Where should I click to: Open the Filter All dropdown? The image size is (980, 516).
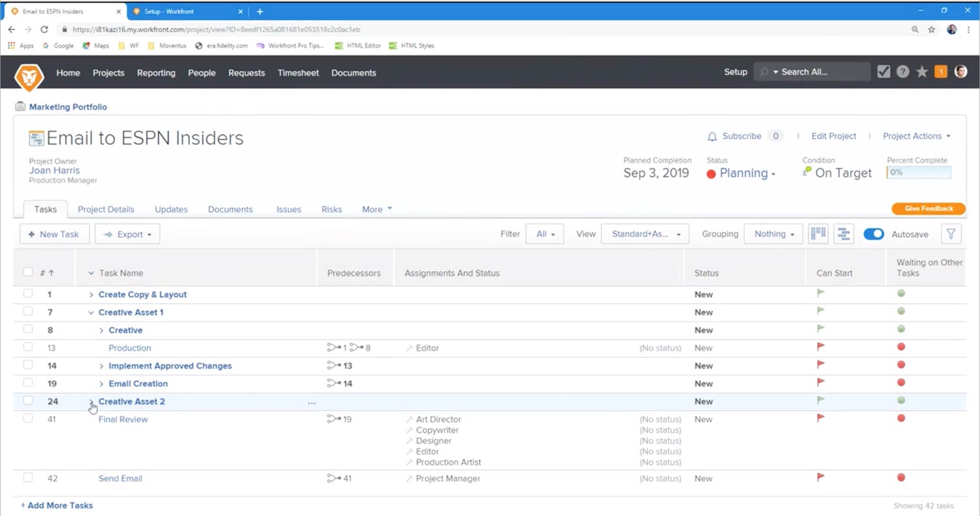pyautogui.click(x=545, y=234)
